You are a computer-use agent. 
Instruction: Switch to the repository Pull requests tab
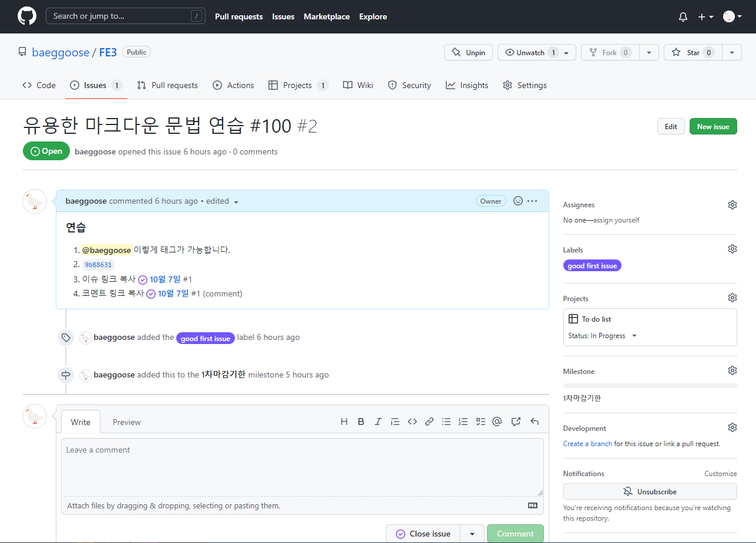tap(167, 85)
